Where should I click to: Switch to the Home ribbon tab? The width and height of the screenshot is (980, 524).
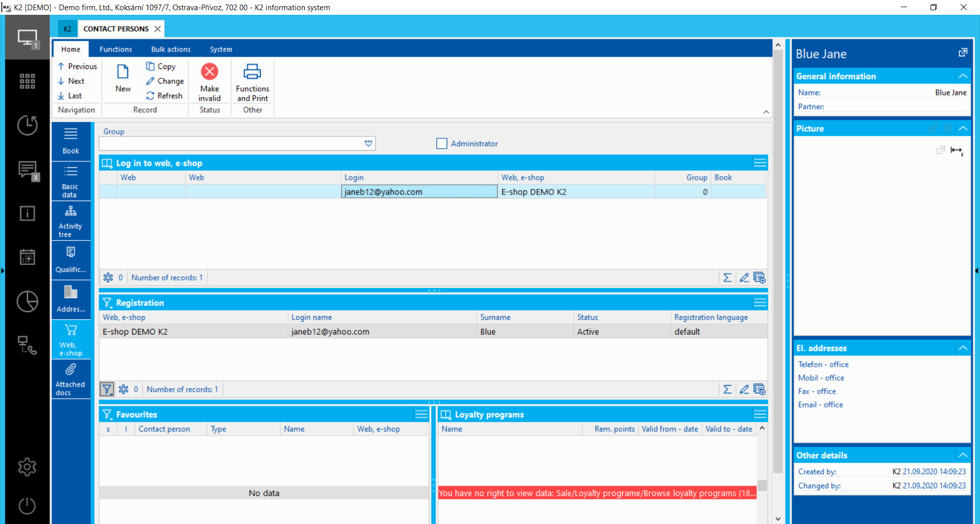point(71,49)
